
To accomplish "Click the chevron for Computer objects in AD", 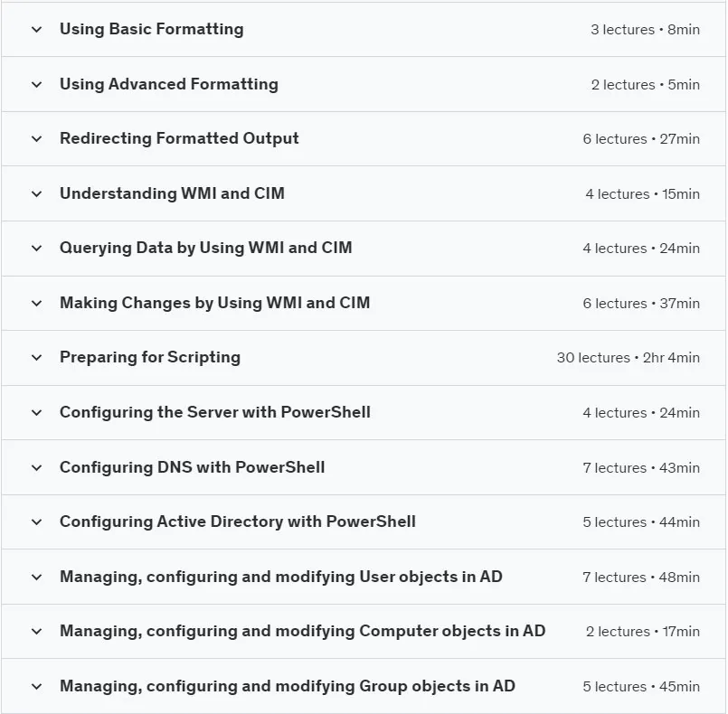I will [37, 632].
